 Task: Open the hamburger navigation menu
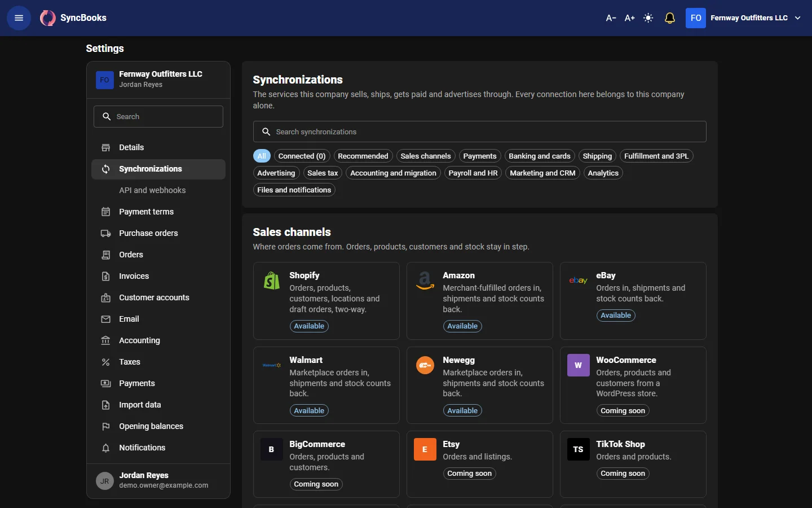point(19,18)
